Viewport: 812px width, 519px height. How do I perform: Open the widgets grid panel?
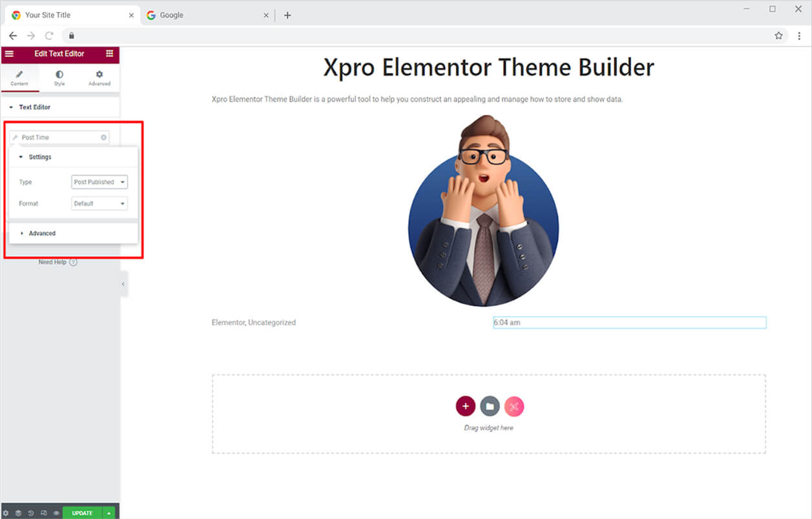109,54
